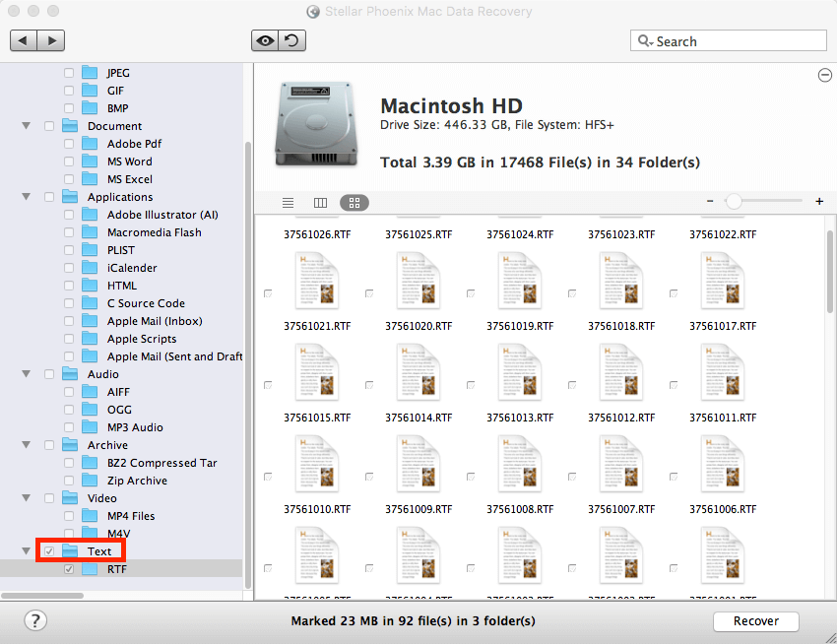Click the AIFF folder icon
Screen dimensions: 837x644
click(90, 391)
